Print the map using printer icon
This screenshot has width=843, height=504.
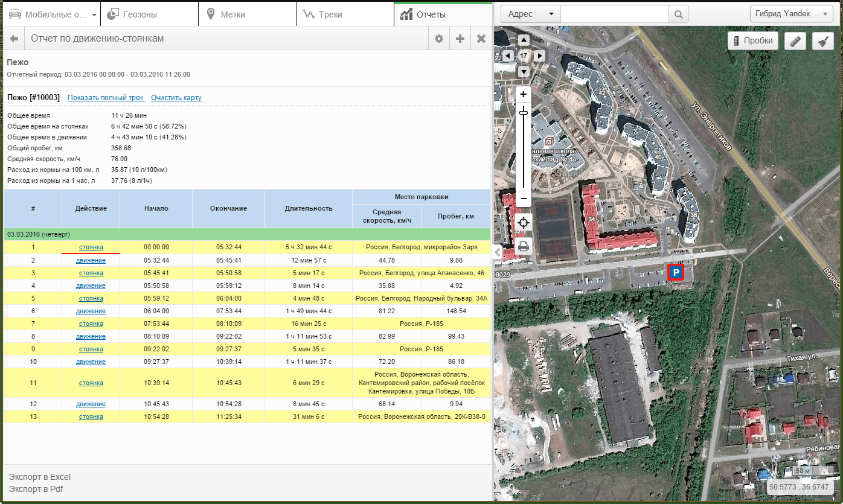[524, 246]
